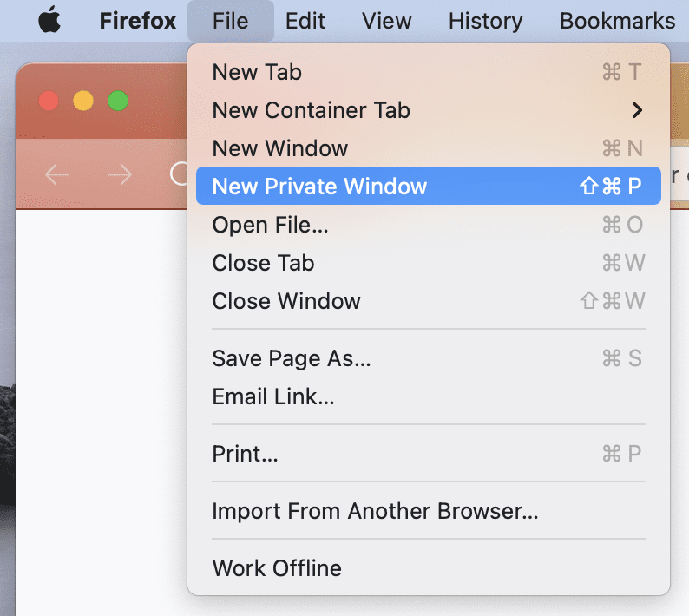The image size is (689, 616).
Task: Open the Bookmarks menu
Action: (x=617, y=21)
